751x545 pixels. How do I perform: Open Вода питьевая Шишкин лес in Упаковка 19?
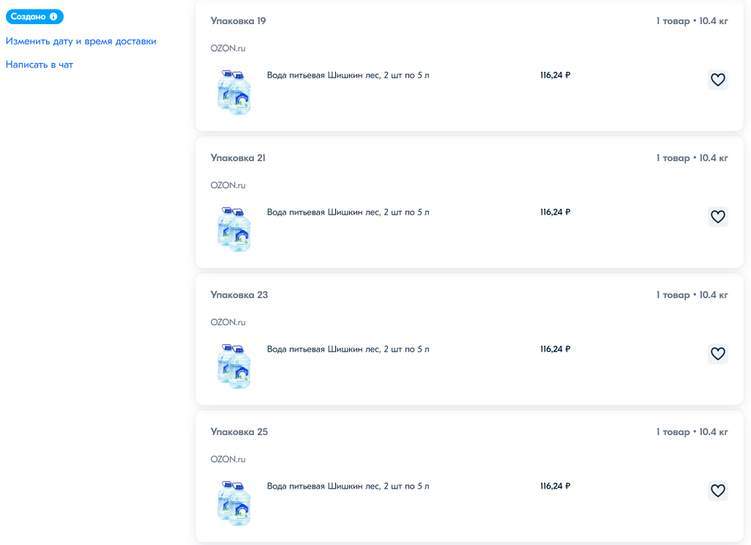[347, 75]
